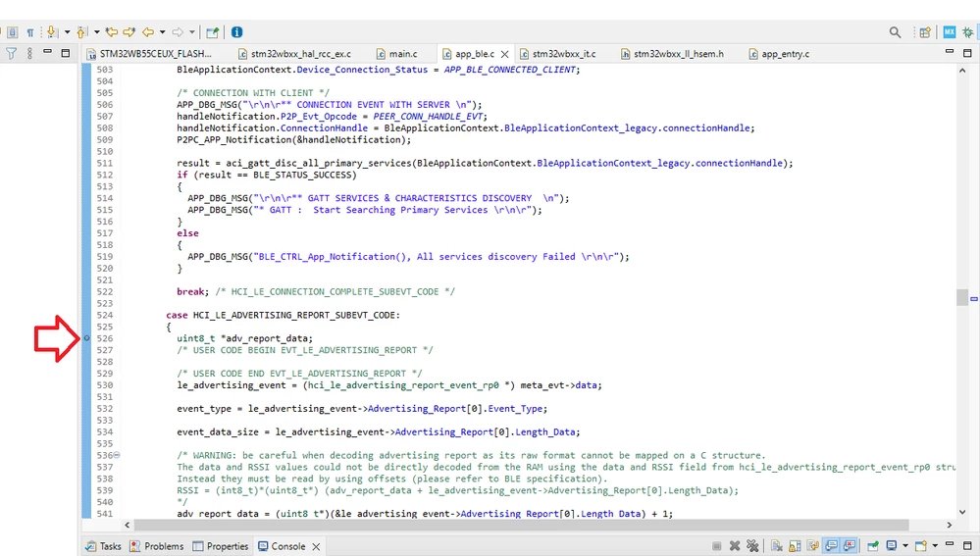The image size is (980, 556).
Task: Open the blue information center icon
Action: tap(236, 31)
